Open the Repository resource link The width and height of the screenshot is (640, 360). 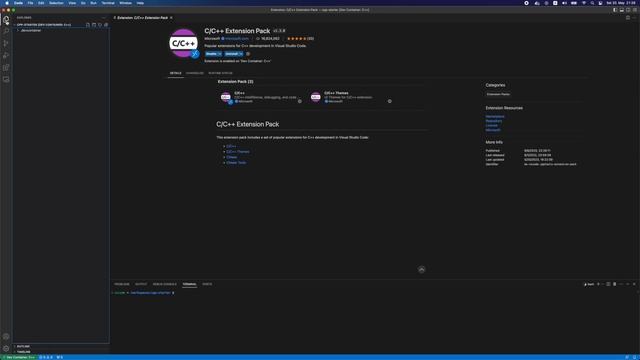point(494,121)
